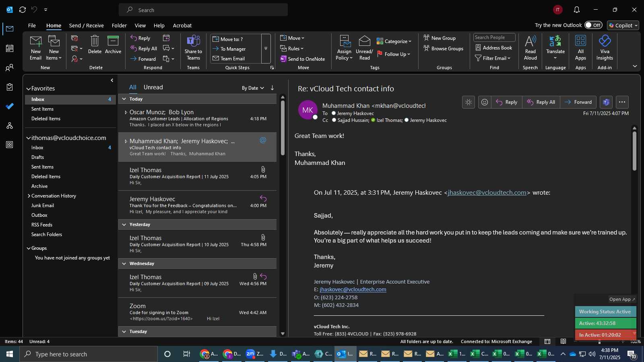The width and height of the screenshot is (644, 362).
Task: Open the Rules dropdown
Action: point(292,48)
